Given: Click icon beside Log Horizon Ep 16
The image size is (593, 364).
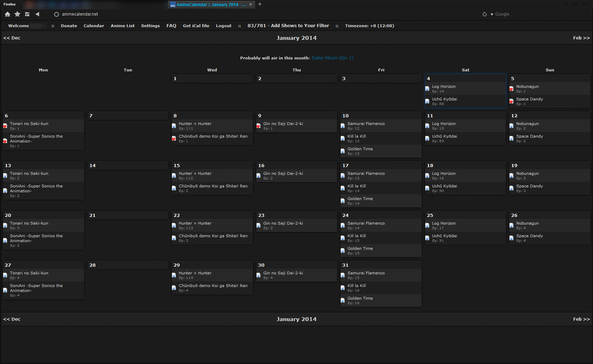Looking at the screenshot, I should [428, 176].
